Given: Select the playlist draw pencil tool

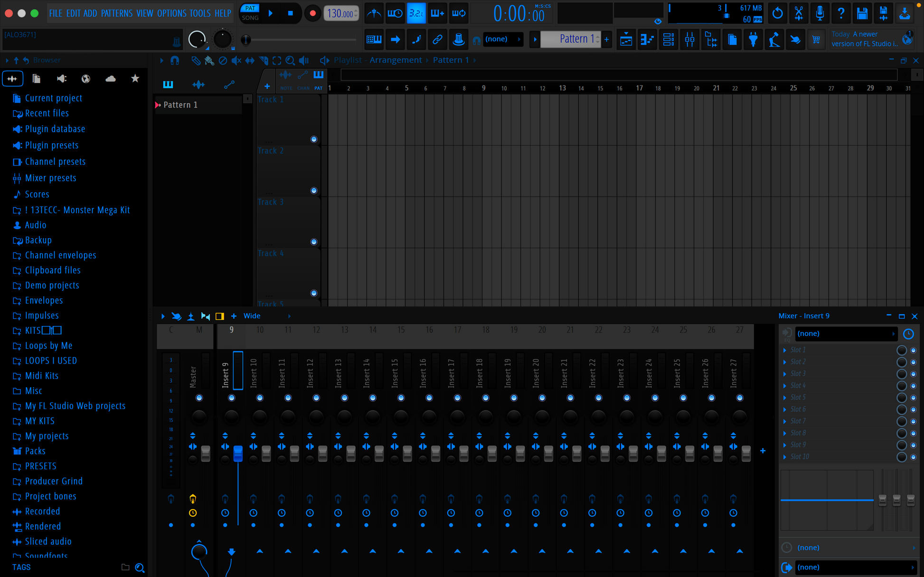Looking at the screenshot, I should 196,60.
